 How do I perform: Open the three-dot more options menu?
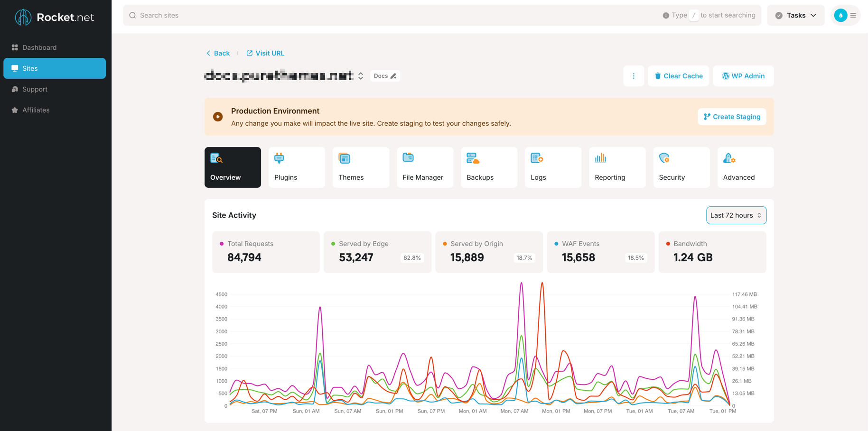tap(633, 76)
